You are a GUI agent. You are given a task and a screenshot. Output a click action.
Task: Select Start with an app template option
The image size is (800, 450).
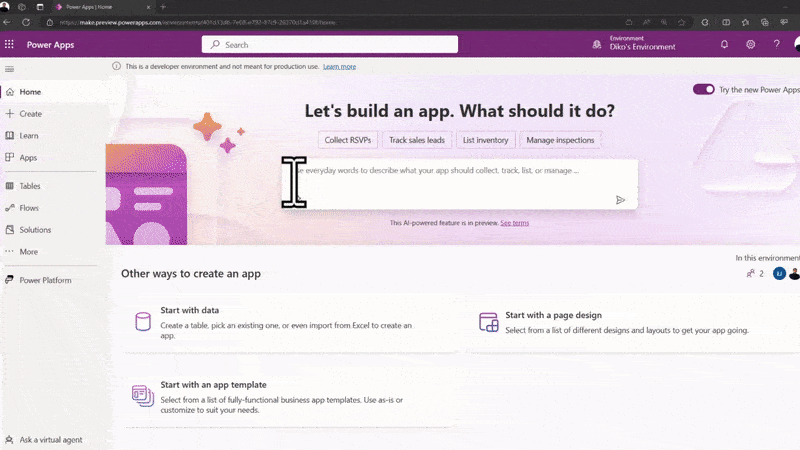[x=291, y=397]
